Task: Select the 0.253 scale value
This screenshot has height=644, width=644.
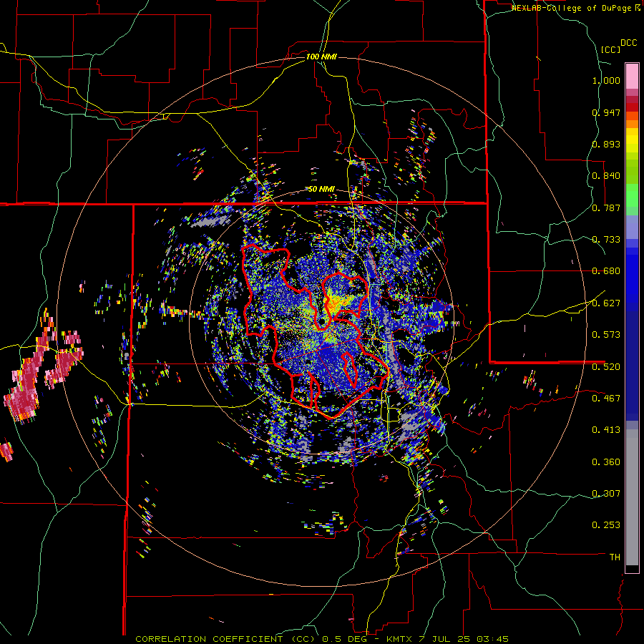Action: [606, 525]
